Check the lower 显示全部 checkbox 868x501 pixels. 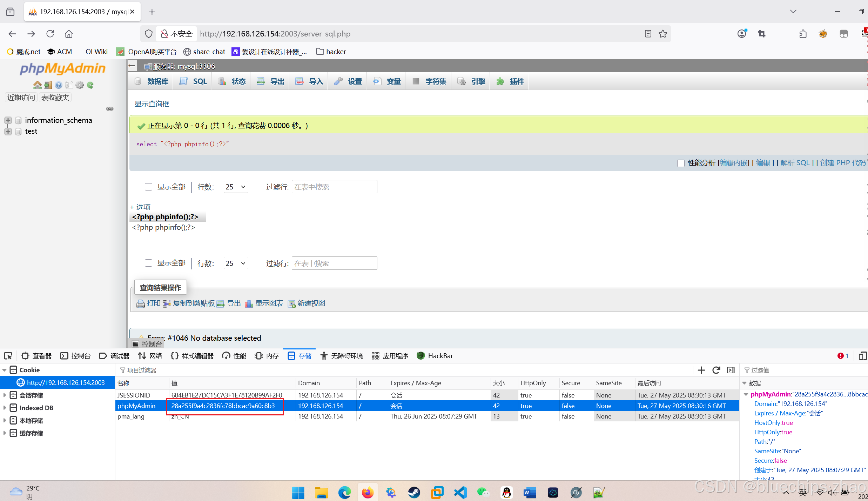coord(148,263)
